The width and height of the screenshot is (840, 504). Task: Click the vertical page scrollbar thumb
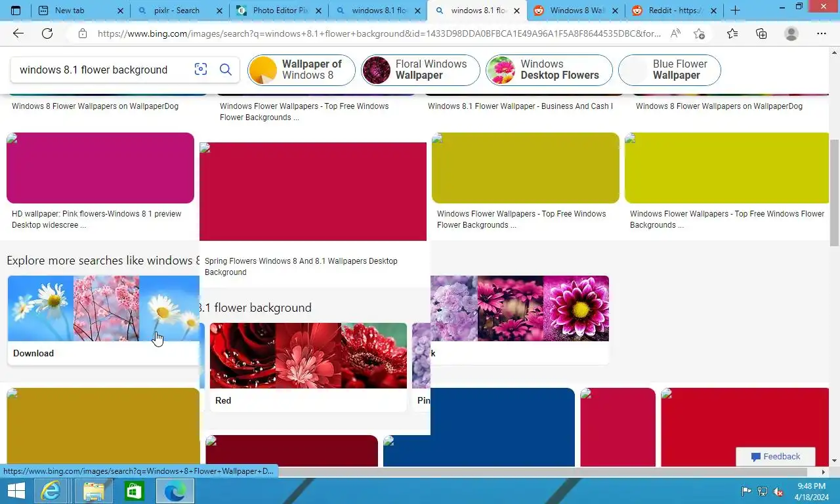click(x=834, y=192)
